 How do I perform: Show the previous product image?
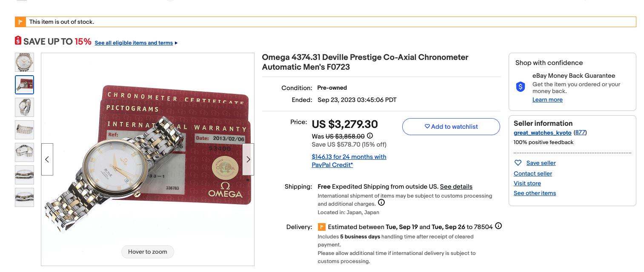[x=47, y=159]
